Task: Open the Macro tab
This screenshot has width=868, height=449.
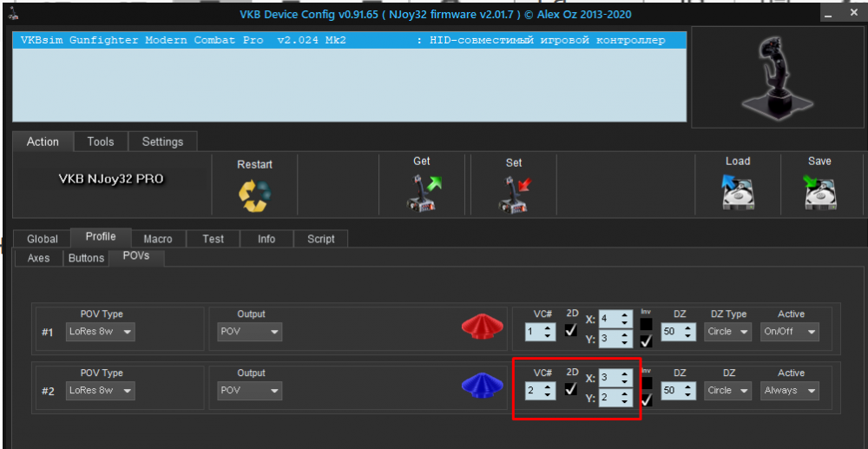Action: click(158, 239)
